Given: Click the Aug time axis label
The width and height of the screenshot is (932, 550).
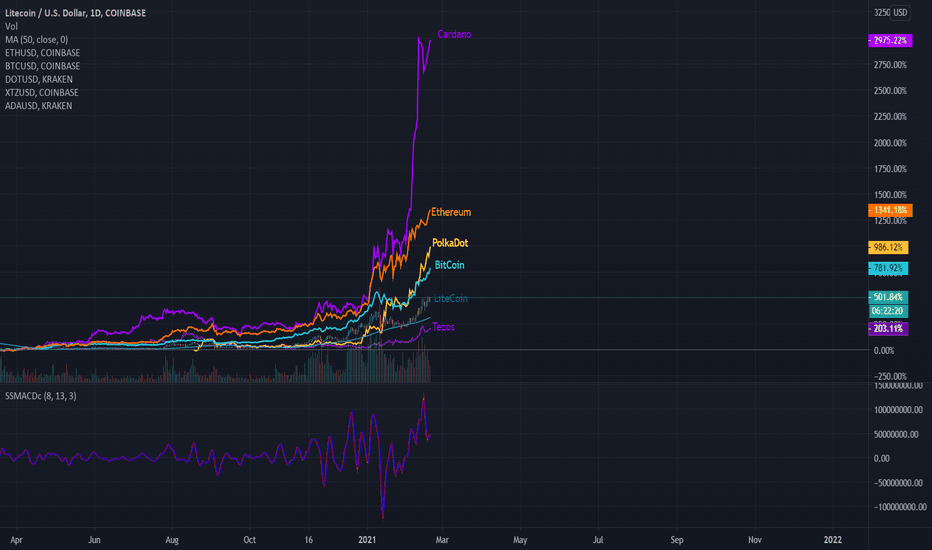Looking at the screenshot, I should point(172,540).
